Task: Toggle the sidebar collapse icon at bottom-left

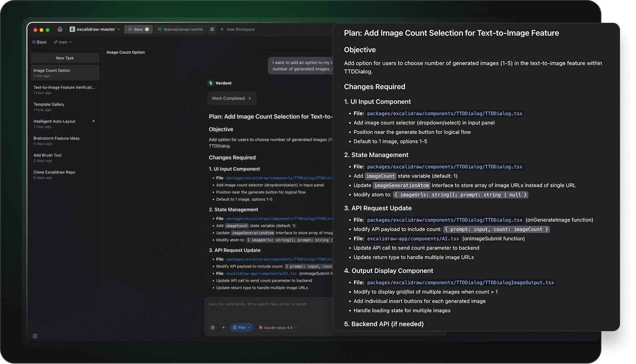Action: (x=35, y=336)
